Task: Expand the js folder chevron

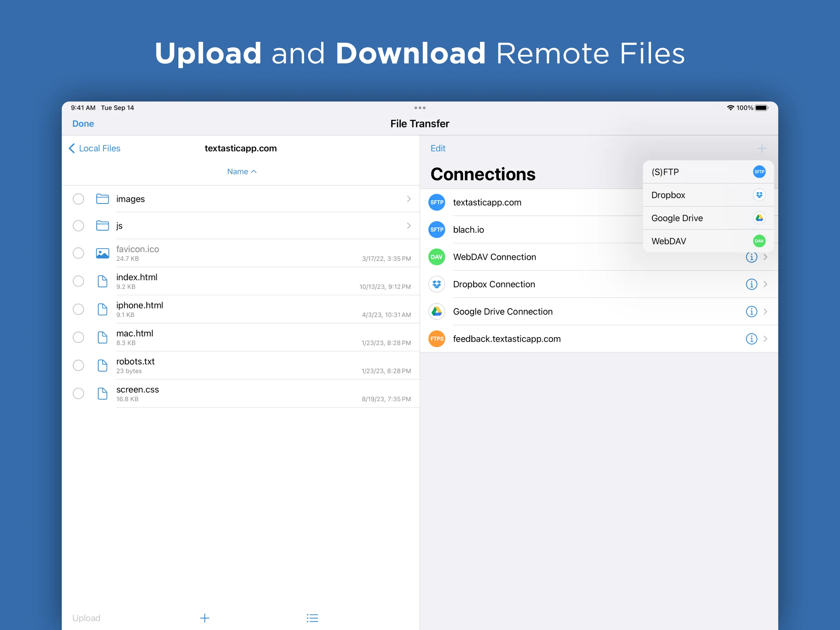Action: tap(409, 226)
